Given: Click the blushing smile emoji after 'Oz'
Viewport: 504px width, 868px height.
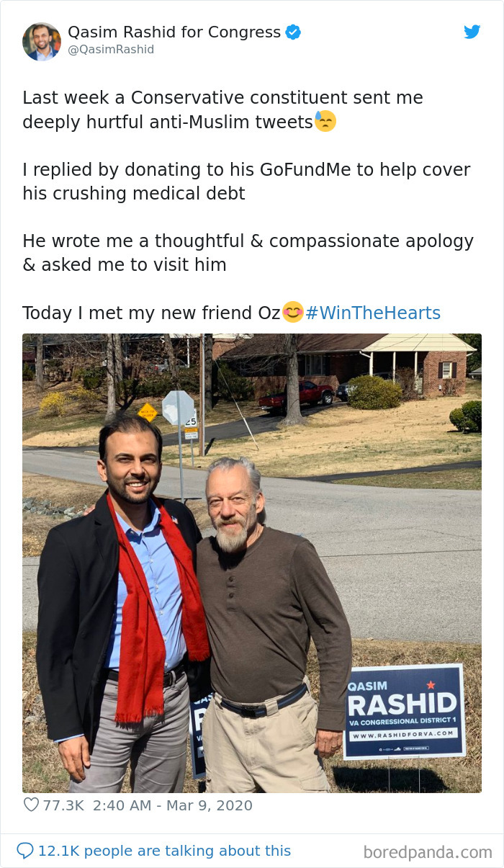Looking at the screenshot, I should pos(292,312).
